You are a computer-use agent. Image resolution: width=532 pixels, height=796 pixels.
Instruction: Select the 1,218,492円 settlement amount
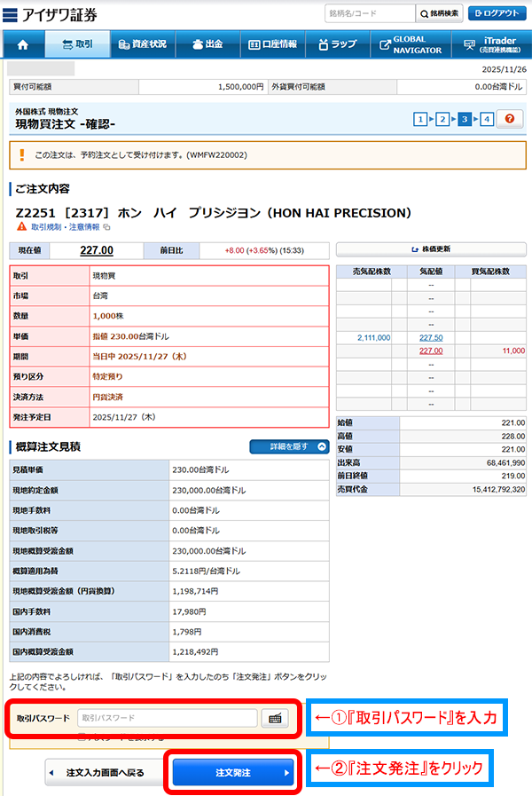[195, 652]
